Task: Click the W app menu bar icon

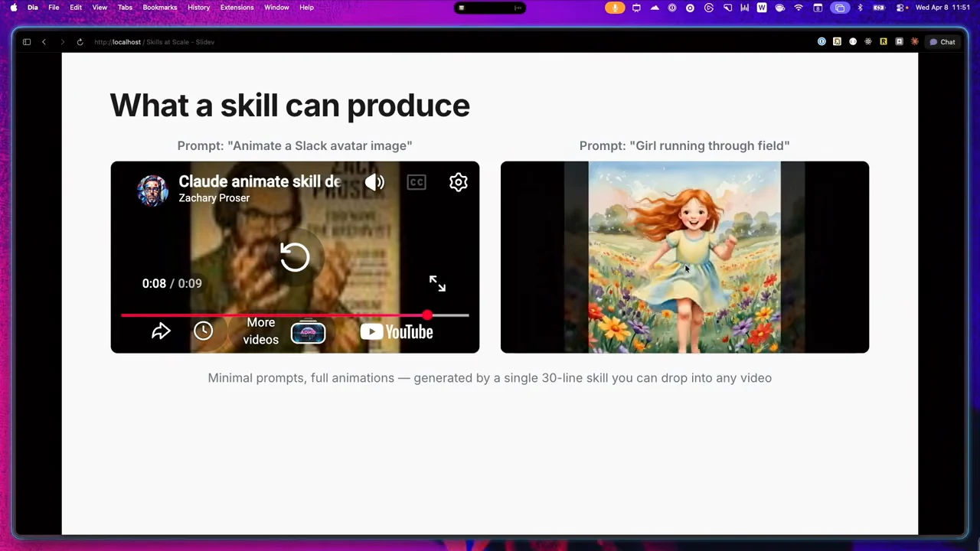Action: pyautogui.click(x=762, y=8)
